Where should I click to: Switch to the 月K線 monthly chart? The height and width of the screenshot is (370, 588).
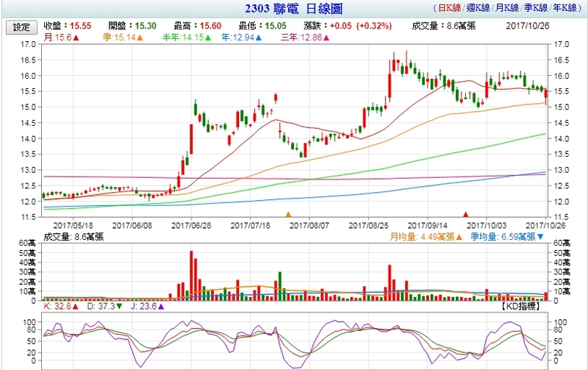point(507,8)
